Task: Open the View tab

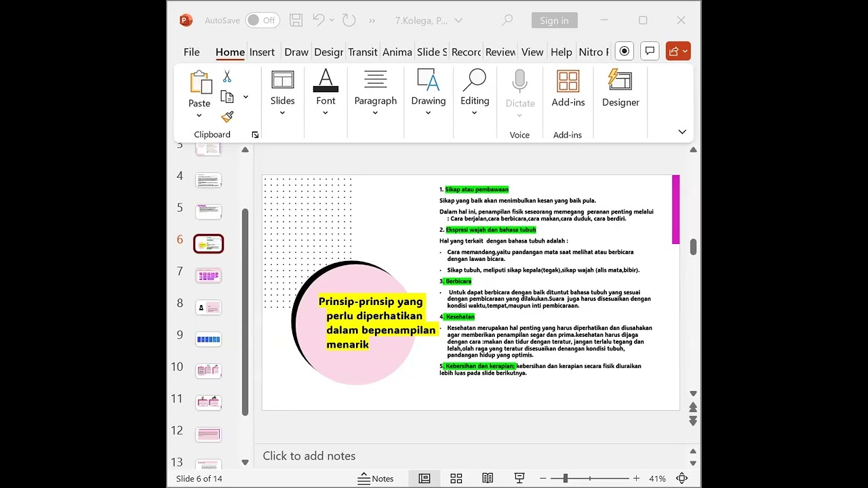Action: 532,52
